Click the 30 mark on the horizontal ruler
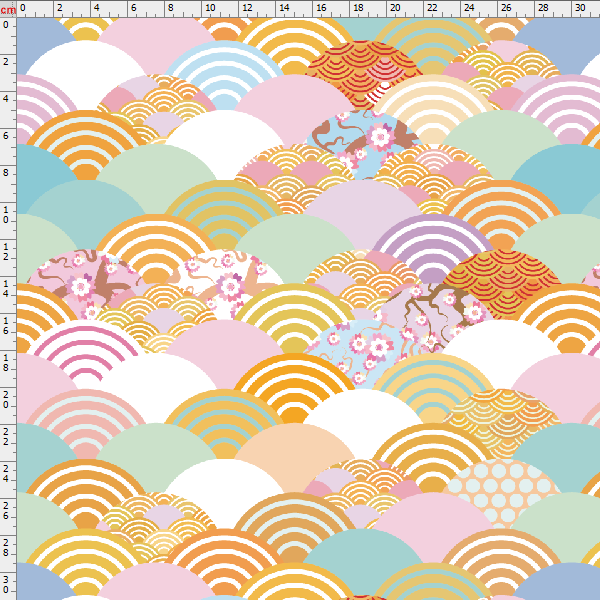Image resolution: width=600 pixels, height=600 pixels. coord(580,8)
